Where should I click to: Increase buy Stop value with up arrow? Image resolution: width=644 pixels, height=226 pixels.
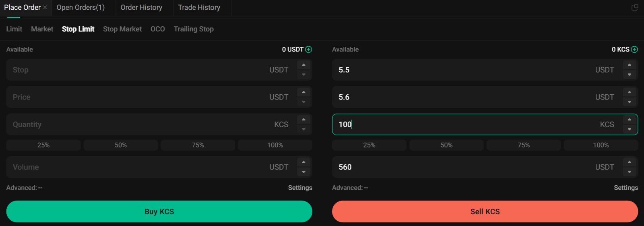coord(304,65)
